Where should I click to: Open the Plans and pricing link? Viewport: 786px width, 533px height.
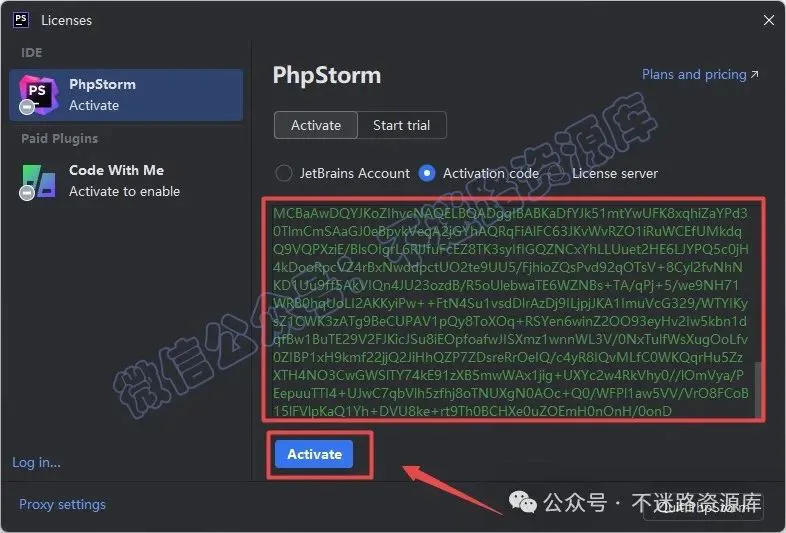694,74
